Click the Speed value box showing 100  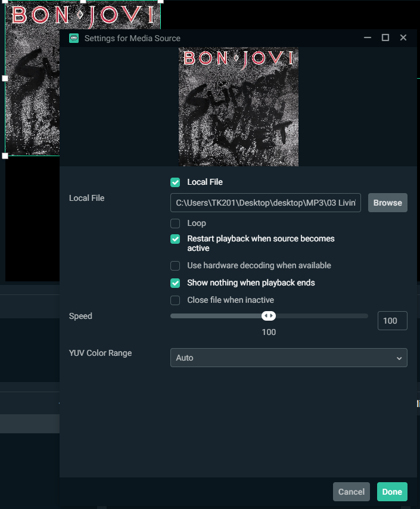tap(392, 321)
